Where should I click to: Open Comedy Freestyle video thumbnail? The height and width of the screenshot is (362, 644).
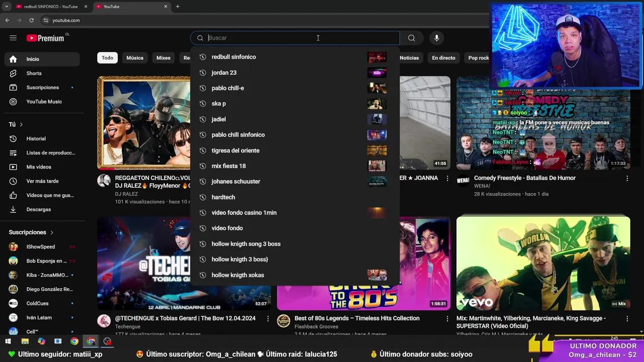tap(543, 123)
